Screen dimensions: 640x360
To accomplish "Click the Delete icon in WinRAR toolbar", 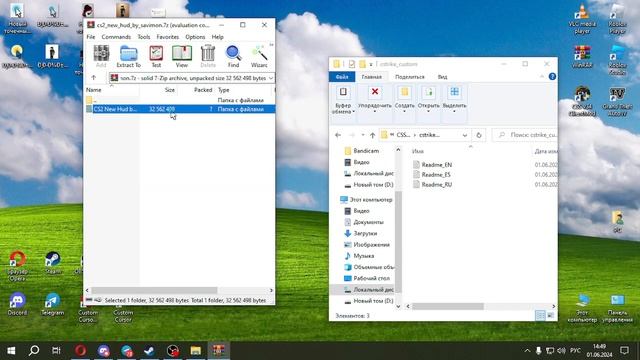I will [208, 56].
